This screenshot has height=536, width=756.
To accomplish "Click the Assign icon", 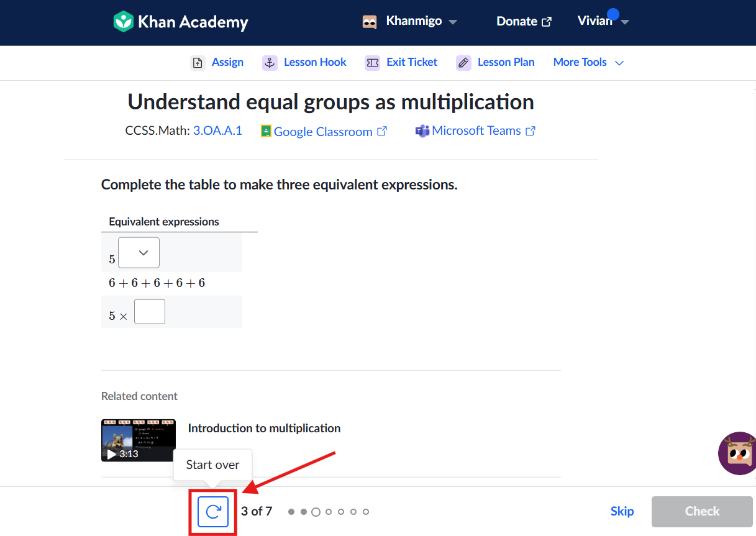I will click(x=198, y=63).
